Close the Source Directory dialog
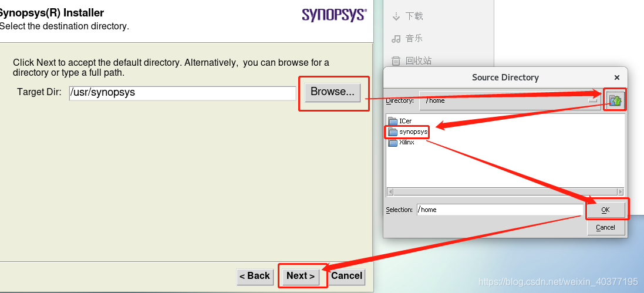The image size is (644, 293). point(617,78)
